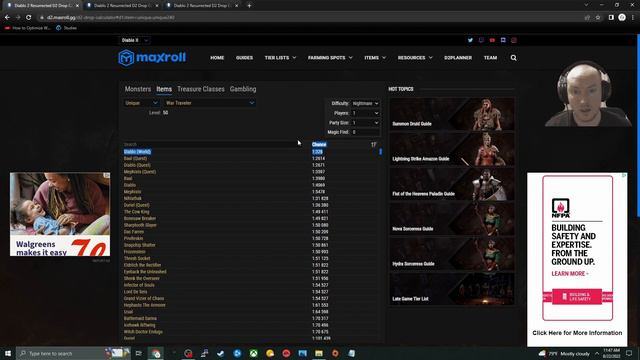The width and height of the screenshot is (640, 360).
Task: Open the Unique item quality dropdown
Action: pyautogui.click(x=141, y=103)
